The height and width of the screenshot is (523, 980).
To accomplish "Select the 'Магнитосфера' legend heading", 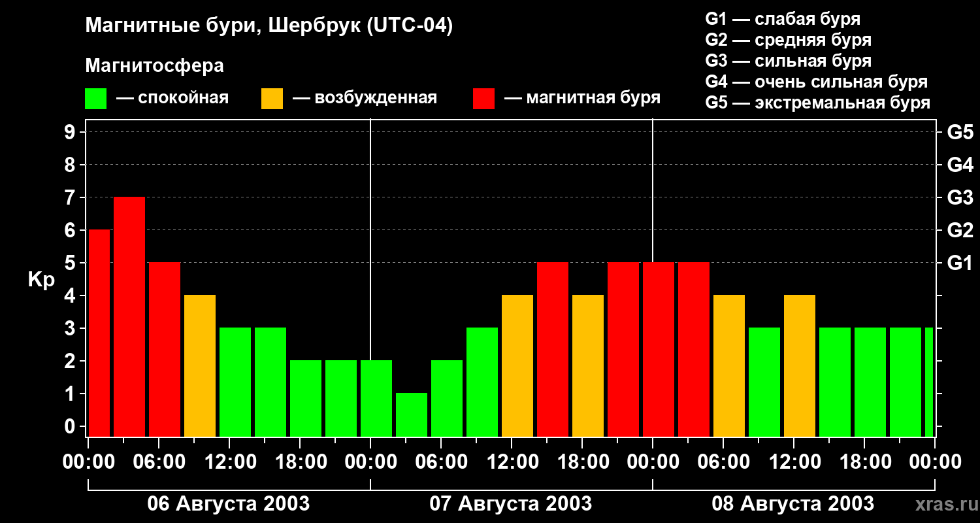I will 154,66.
